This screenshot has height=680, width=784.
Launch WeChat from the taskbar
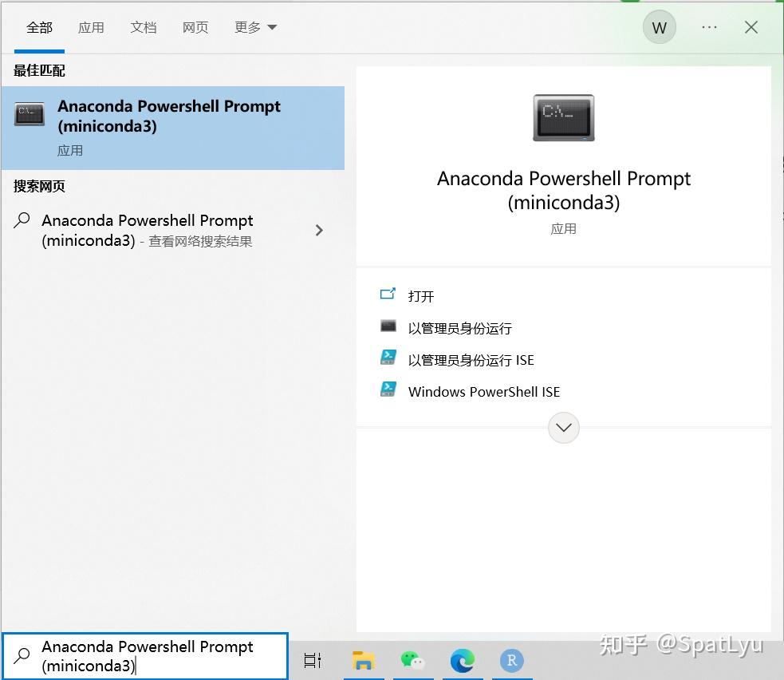[x=413, y=660]
